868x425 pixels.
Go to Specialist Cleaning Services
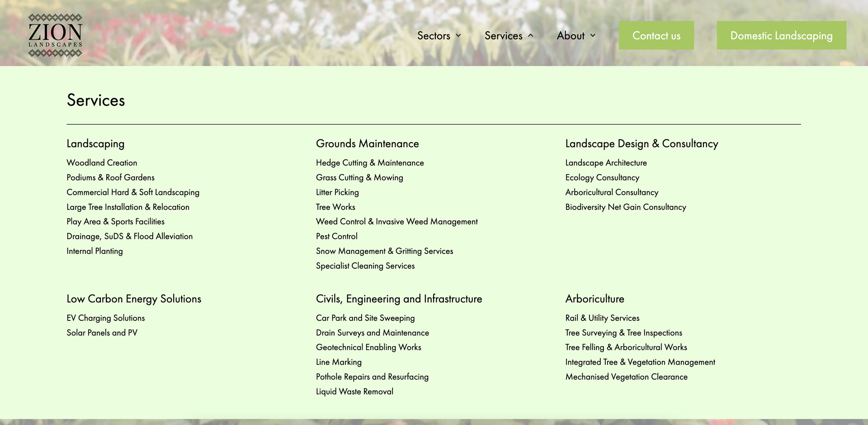[365, 266]
